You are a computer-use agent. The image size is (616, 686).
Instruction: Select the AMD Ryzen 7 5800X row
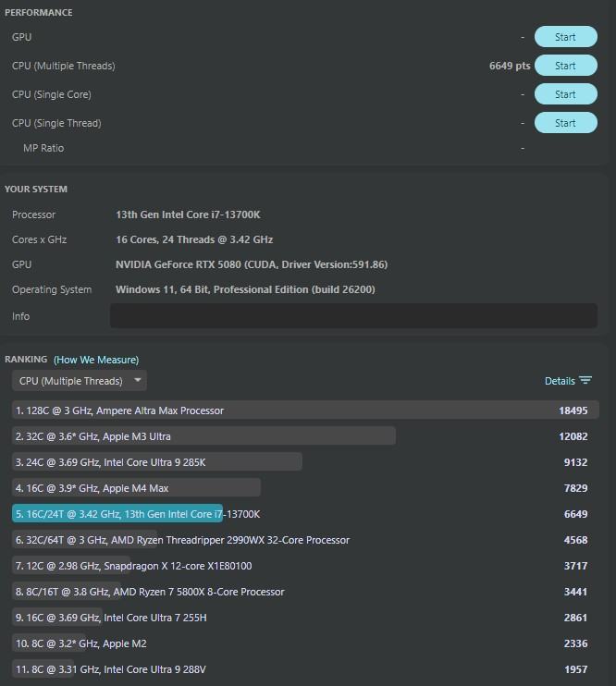tap(305, 592)
